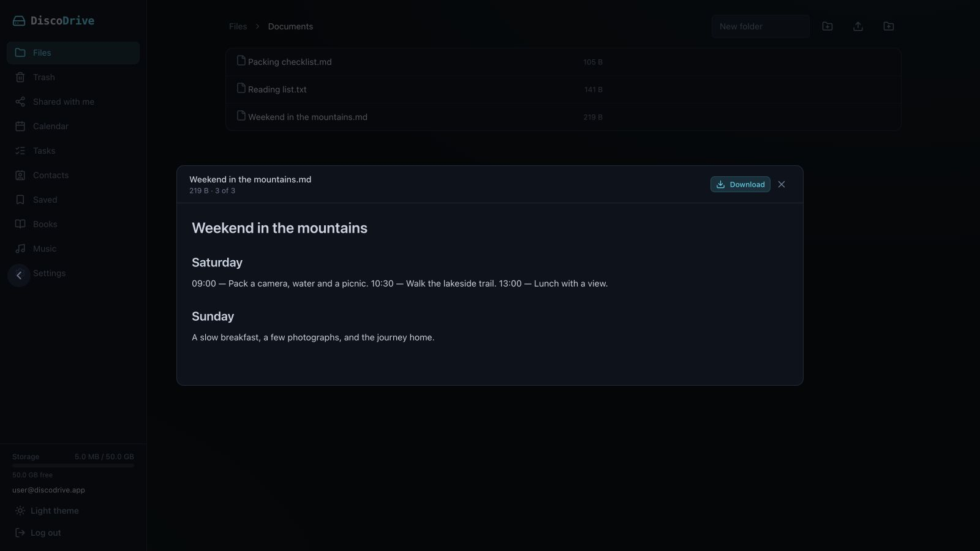980x551 pixels.
Task: Click the create folder icon
Action: [x=827, y=26]
